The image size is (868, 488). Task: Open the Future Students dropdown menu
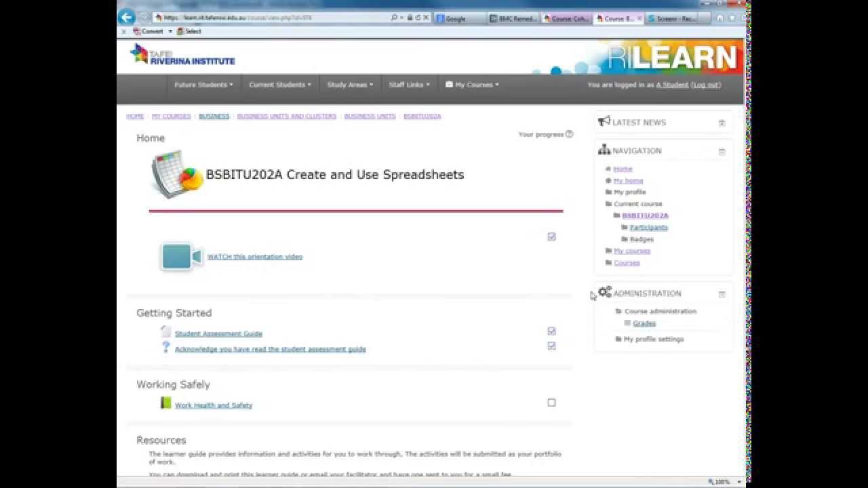(203, 85)
